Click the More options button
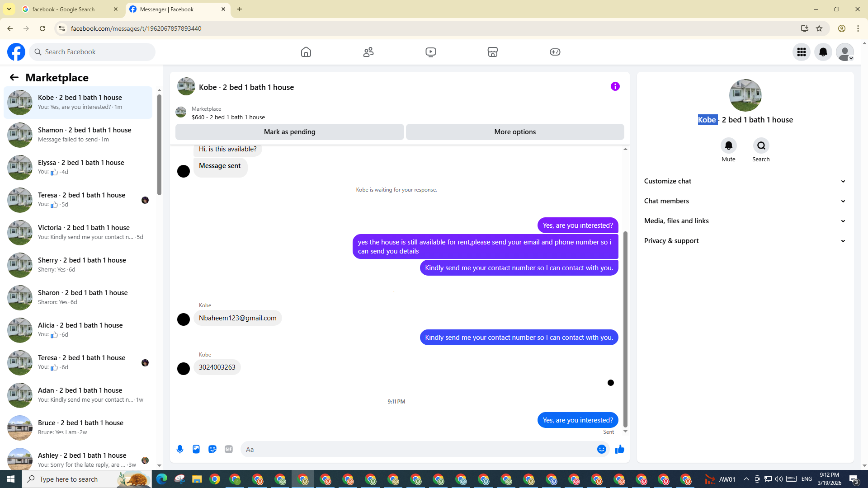Image resolution: width=868 pixels, height=488 pixels. (x=515, y=132)
